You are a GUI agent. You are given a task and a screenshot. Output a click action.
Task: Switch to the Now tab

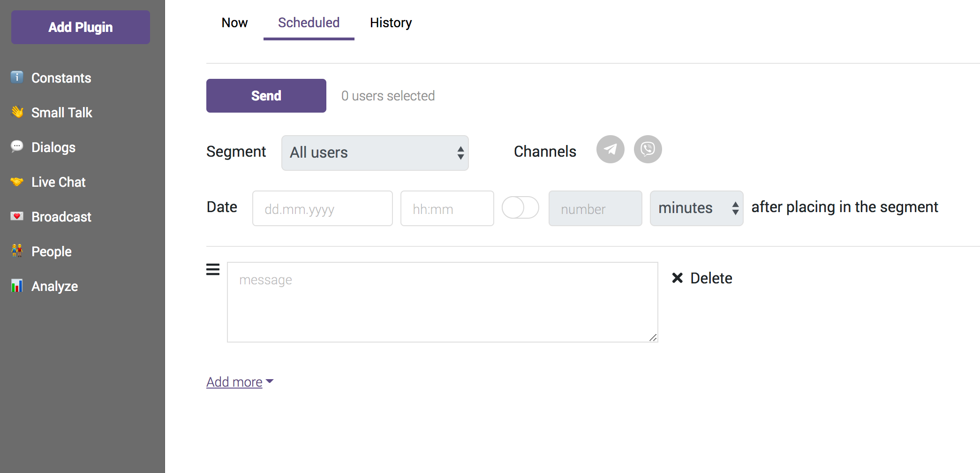pos(234,23)
